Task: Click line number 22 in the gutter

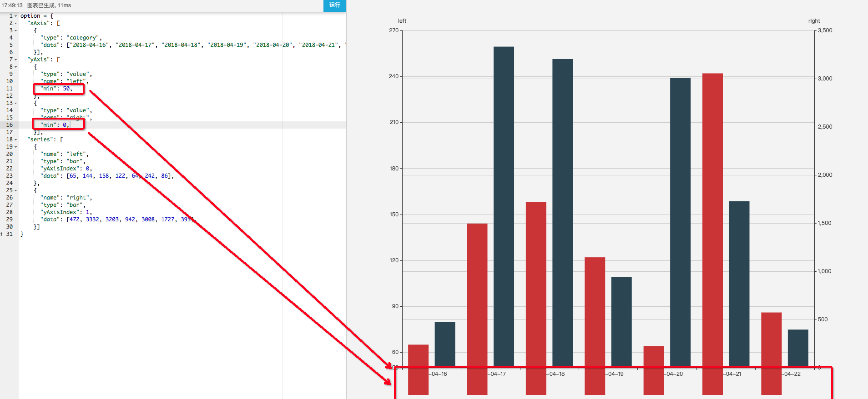Action: [10, 169]
